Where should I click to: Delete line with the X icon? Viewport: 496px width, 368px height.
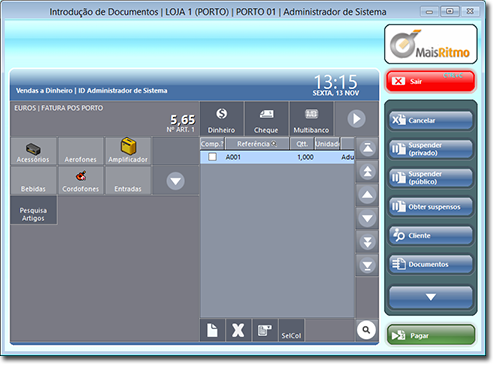click(x=238, y=330)
